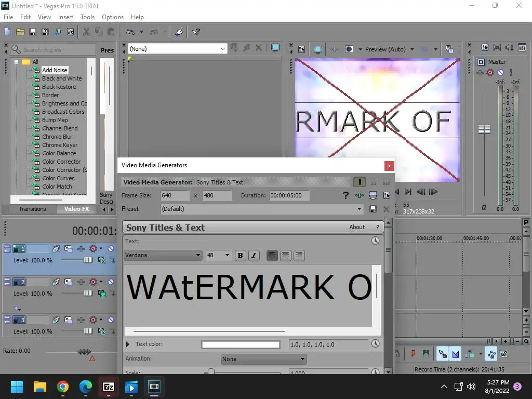Click the About link in Sony Titles & Text
The height and width of the screenshot is (399, 532).
click(x=357, y=228)
